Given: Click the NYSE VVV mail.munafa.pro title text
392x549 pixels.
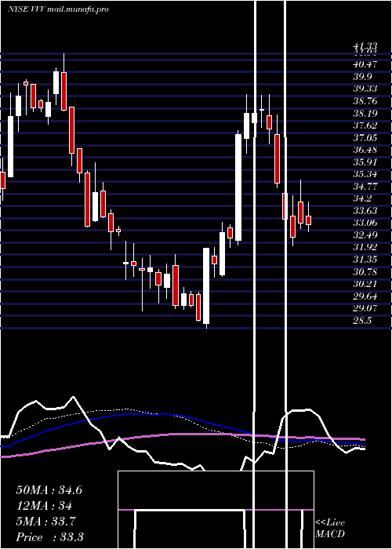Looking at the screenshot, I should tap(58, 9).
